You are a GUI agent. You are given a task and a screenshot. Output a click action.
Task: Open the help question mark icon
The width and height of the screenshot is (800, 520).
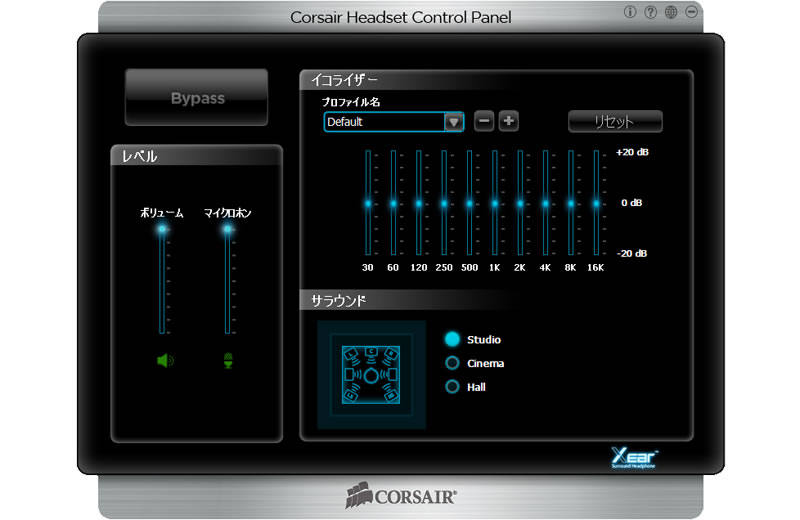coord(651,12)
